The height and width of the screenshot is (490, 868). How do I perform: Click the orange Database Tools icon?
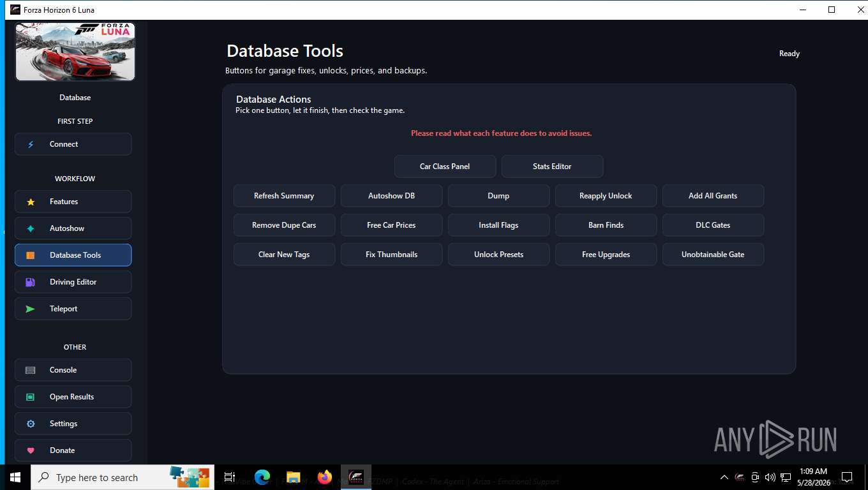point(31,255)
